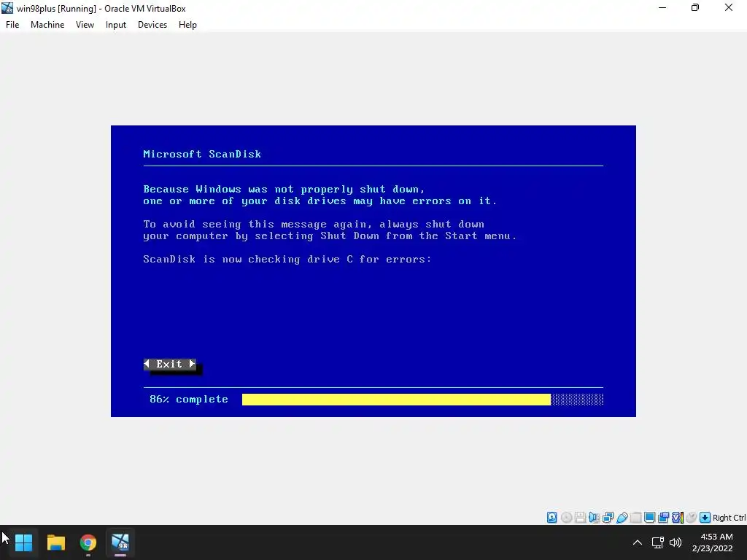The image size is (747, 560).
Task: Open File Explorer from the taskbar
Action: coord(55,542)
